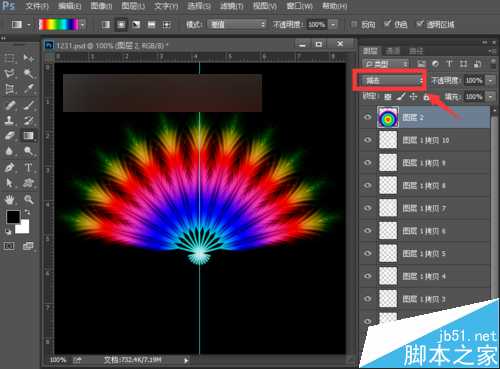
Task: Open the 图像(I) menu
Action: tap(101, 6)
